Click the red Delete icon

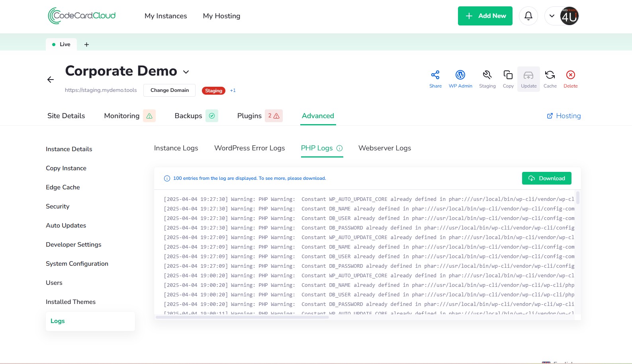click(x=570, y=75)
